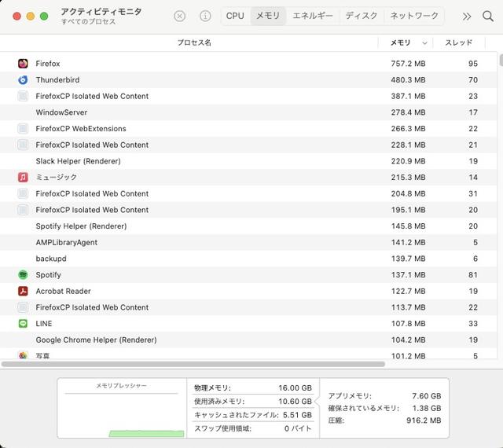Select the Acrobat Reader process name
The width and height of the screenshot is (503, 448).
63,291
